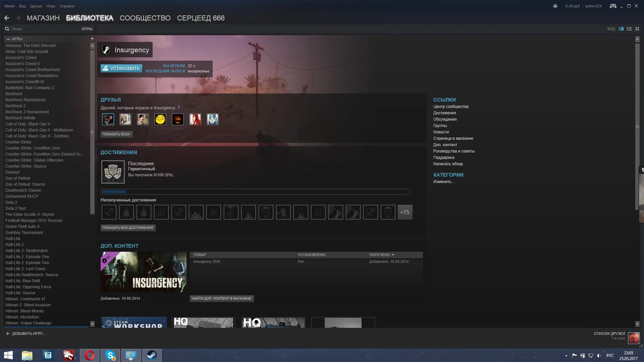Screen dimensions: 644x362
Task: Open the Друзья menu
Action: point(36,6)
